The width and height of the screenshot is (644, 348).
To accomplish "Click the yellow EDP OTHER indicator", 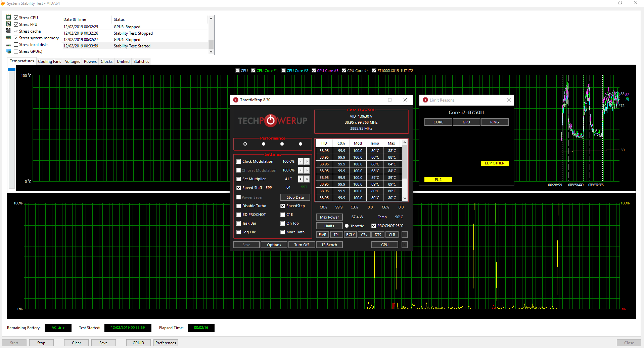I will (x=495, y=163).
